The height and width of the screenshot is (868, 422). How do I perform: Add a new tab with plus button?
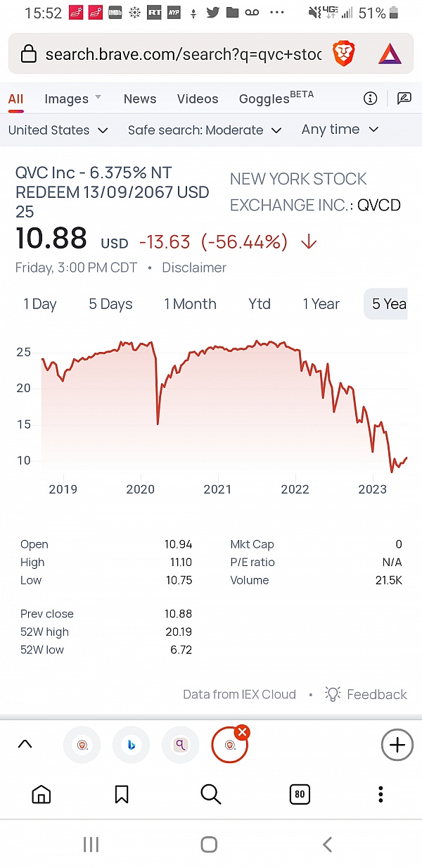click(x=397, y=745)
